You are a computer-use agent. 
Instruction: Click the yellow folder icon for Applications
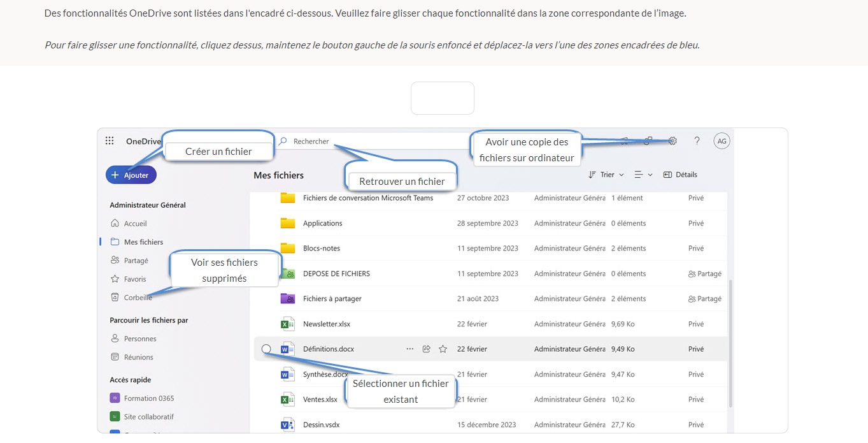[288, 223]
